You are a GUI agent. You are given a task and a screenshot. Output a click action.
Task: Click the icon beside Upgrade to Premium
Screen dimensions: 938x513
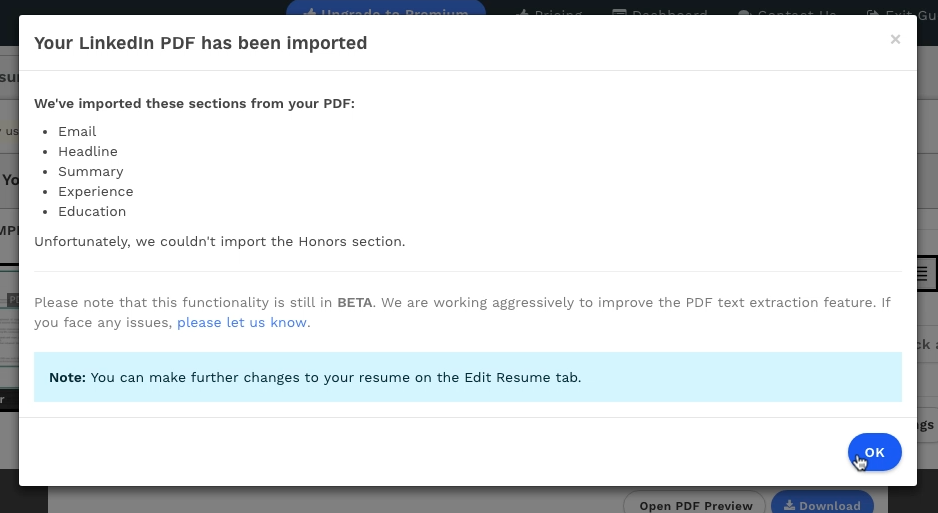pyautogui.click(x=309, y=13)
